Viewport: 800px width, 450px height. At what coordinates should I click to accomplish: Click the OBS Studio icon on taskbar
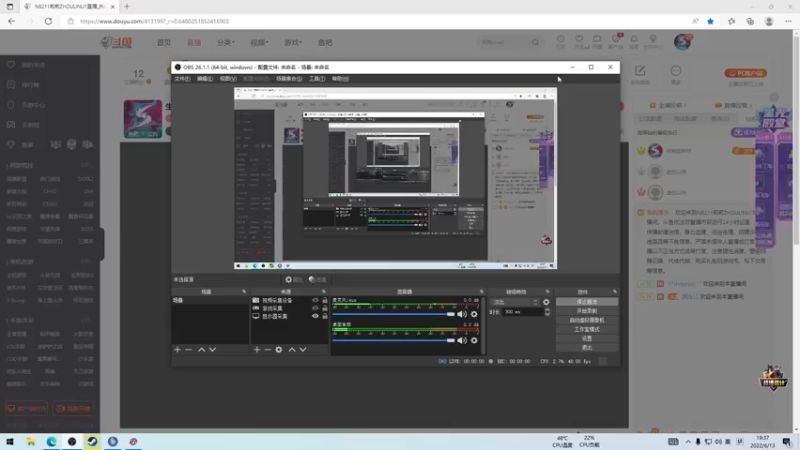coord(72,442)
